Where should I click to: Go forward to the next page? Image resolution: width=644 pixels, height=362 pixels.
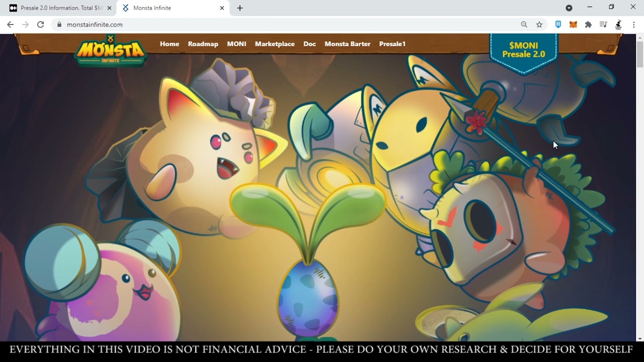(x=25, y=25)
